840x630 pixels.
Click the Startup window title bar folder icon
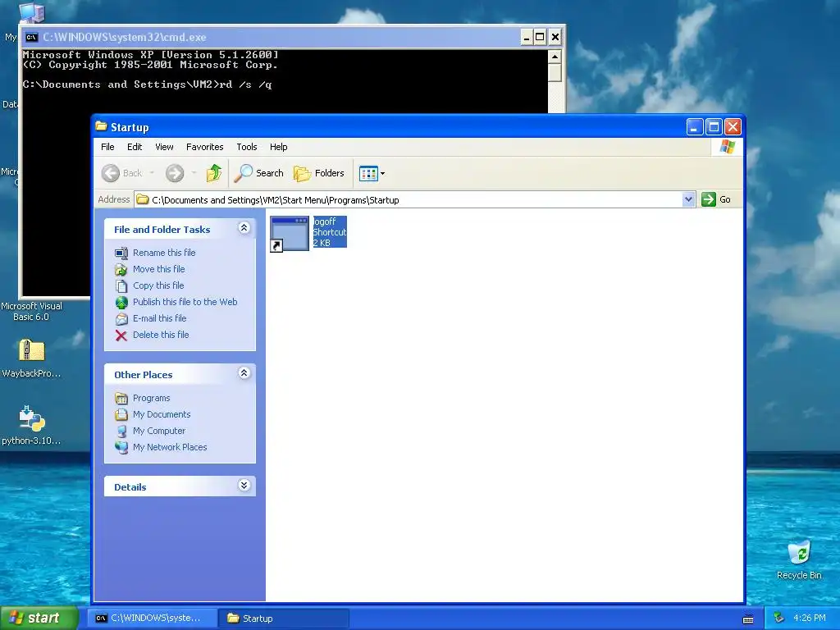click(x=101, y=126)
